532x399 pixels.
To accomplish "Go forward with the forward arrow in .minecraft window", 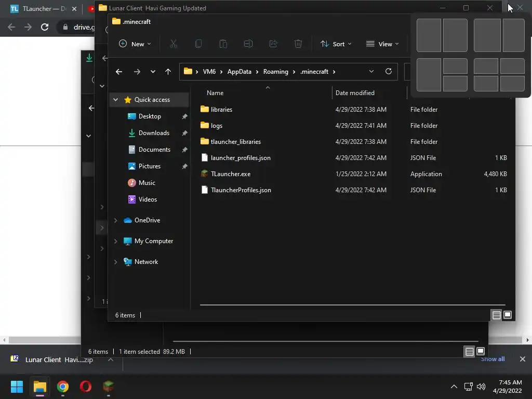I will [x=137, y=72].
